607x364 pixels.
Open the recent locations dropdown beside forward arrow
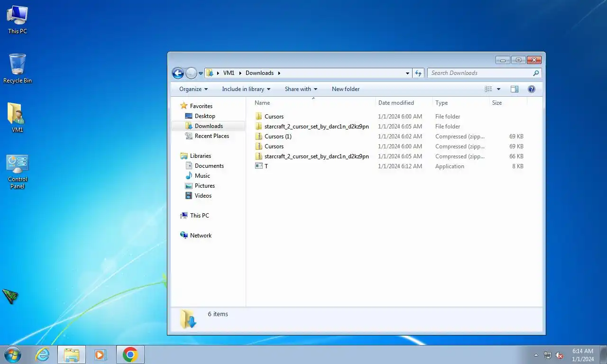[x=201, y=73]
